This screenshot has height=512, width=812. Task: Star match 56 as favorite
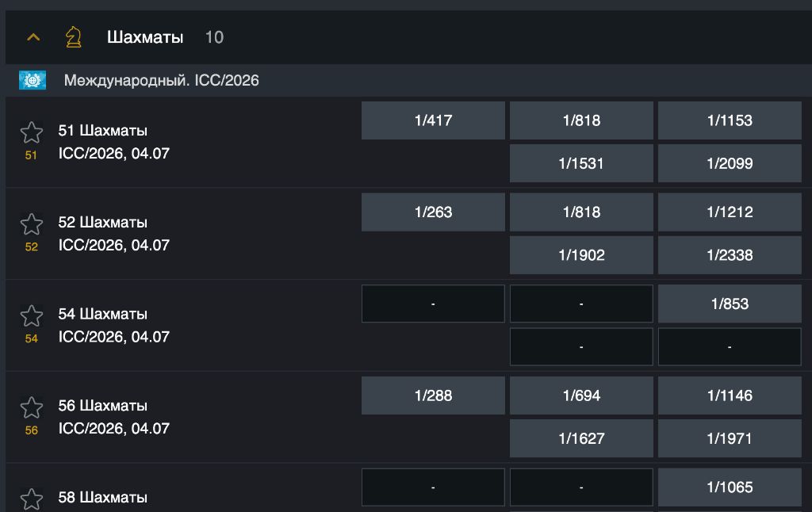coord(31,408)
